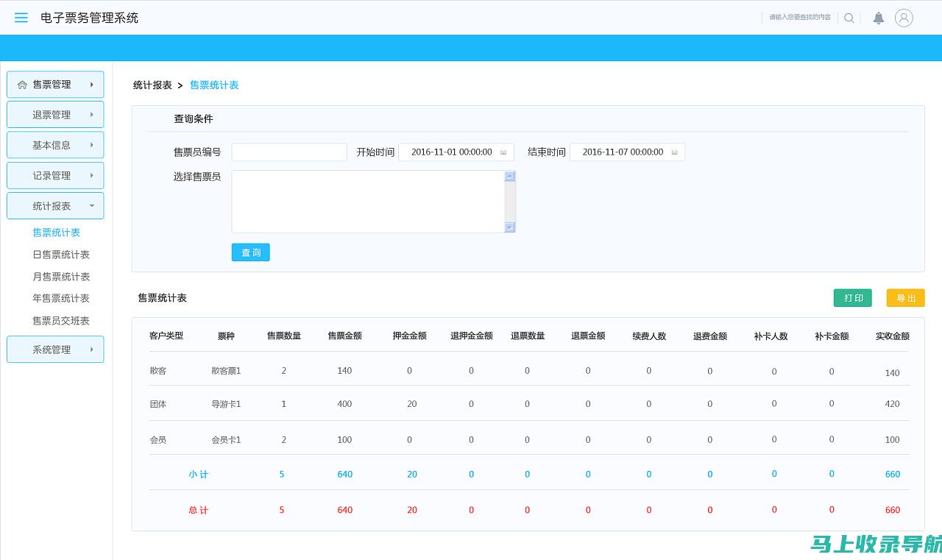Viewport: 942px width, 560px height.
Task: Click the 实收金额 column header
Action: (893, 336)
